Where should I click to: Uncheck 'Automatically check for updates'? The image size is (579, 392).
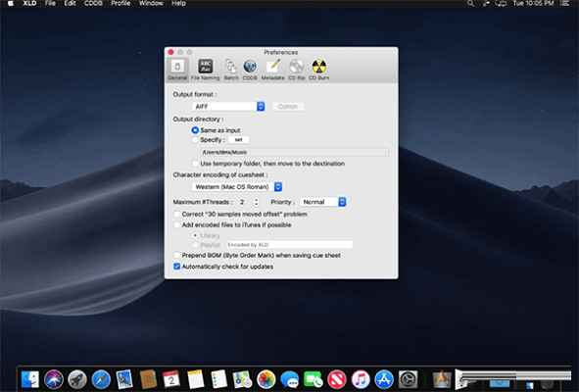pyautogui.click(x=177, y=267)
